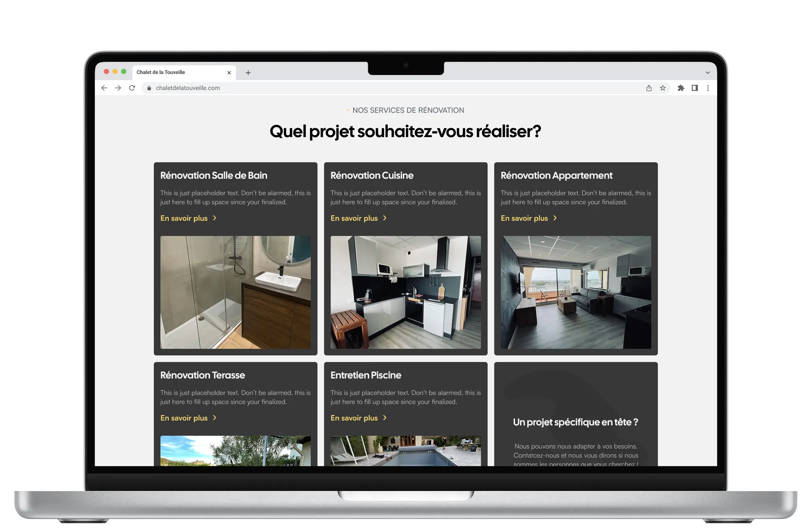812x528 pixels.
Task: Click the Entretien Piscine heading
Action: (x=366, y=375)
